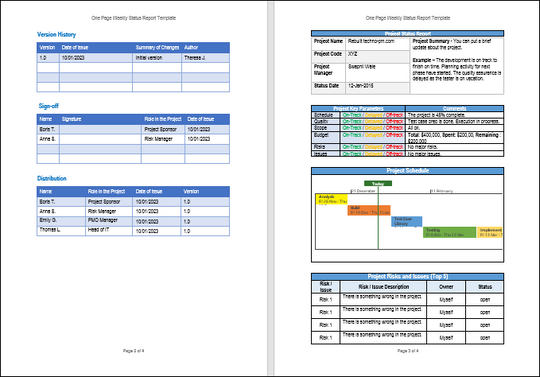Click the 'Version History' heading
Viewport: 540px width, 377px height.
pos(56,34)
